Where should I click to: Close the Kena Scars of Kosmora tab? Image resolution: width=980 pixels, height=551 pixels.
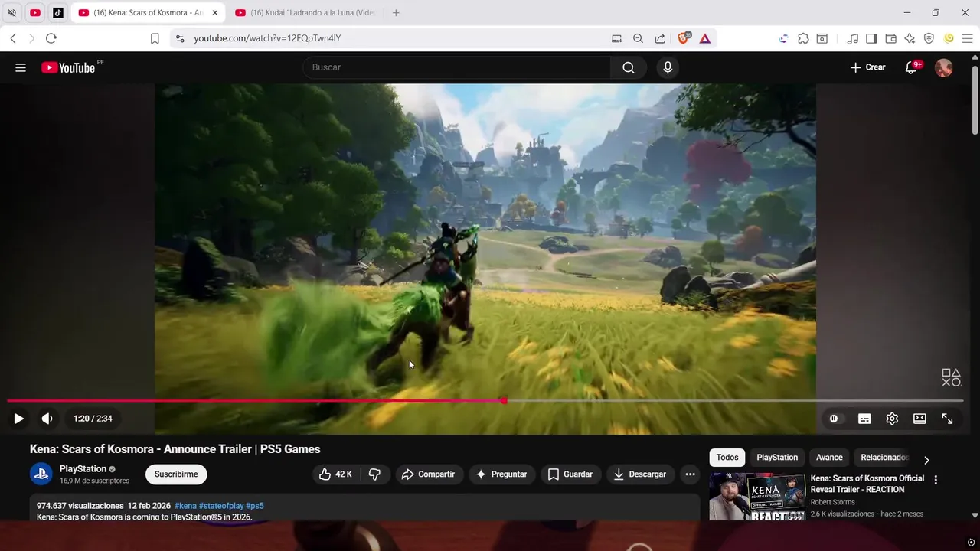[214, 13]
